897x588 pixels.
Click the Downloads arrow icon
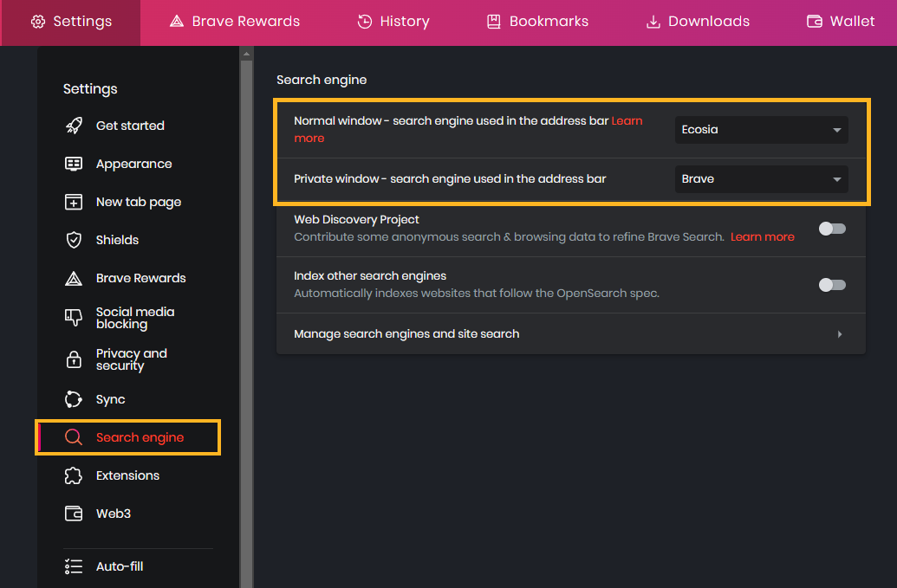pos(653,22)
